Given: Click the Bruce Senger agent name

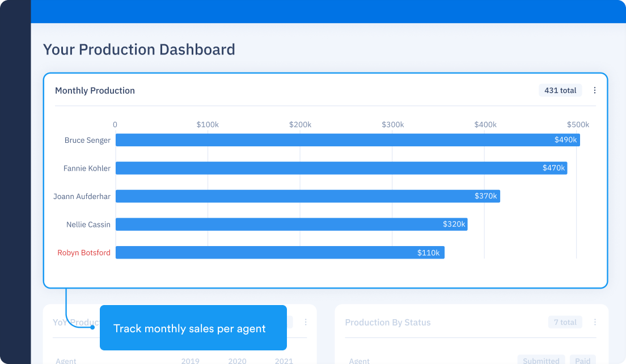Looking at the screenshot, I should point(87,141).
